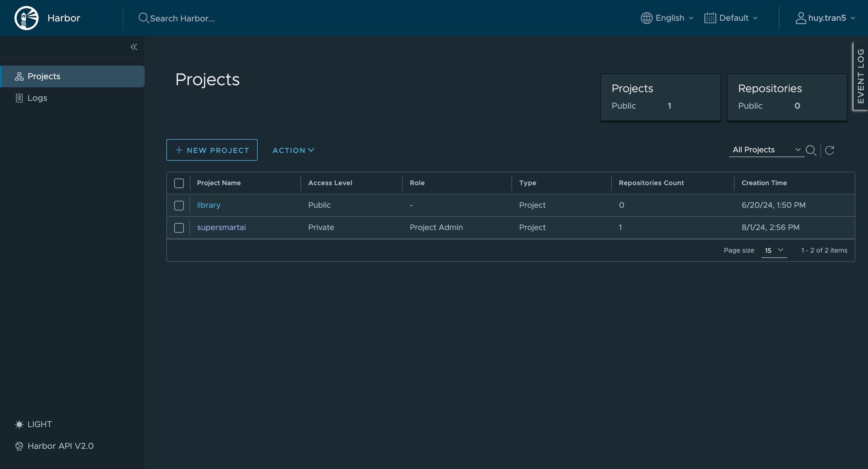
Task: Click the NEW PROJECT button
Action: tap(212, 150)
